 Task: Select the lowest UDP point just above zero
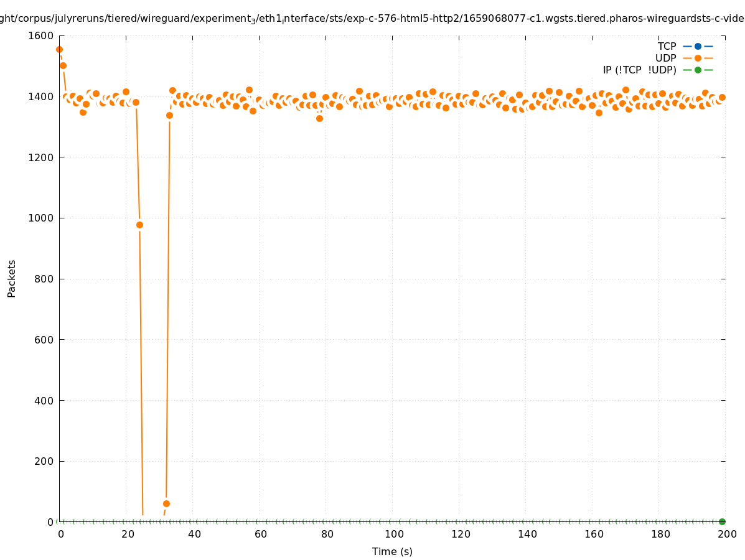[x=166, y=503]
